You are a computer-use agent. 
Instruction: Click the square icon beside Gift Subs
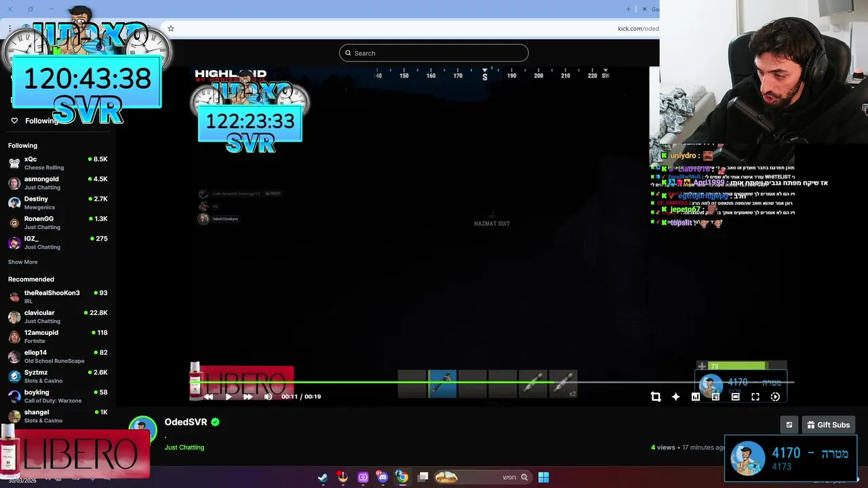pyautogui.click(x=789, y=425)
